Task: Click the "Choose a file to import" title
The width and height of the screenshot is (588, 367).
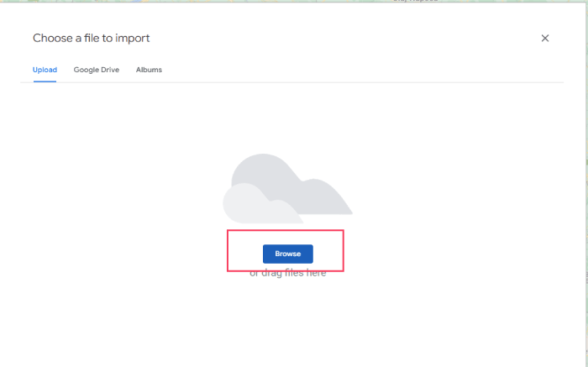Action: [91, 38]
